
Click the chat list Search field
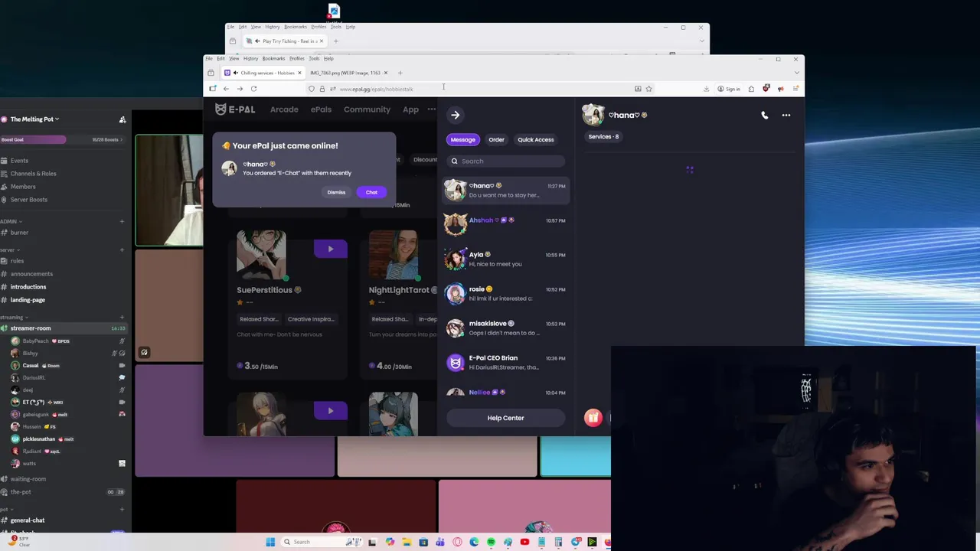pyautogui.click(x=506, y=161)
